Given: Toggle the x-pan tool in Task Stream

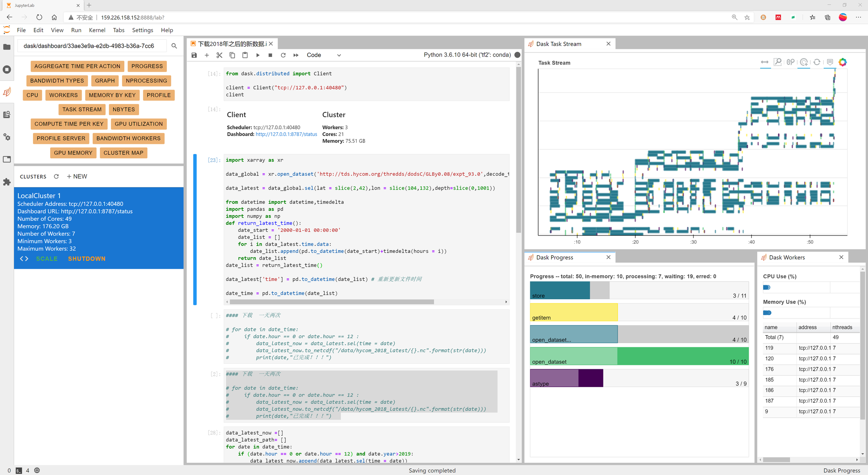Looking at the screenshot, I should [x=765, y=62].
